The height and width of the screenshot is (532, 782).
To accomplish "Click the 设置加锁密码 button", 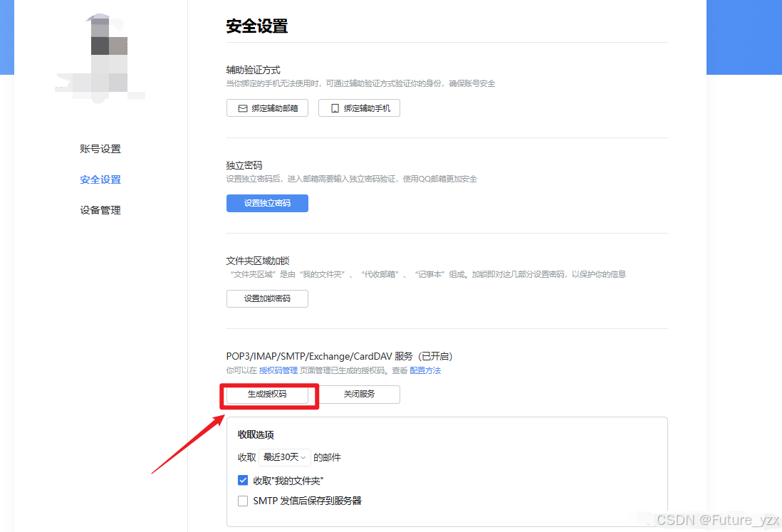I will coord(267,298).
